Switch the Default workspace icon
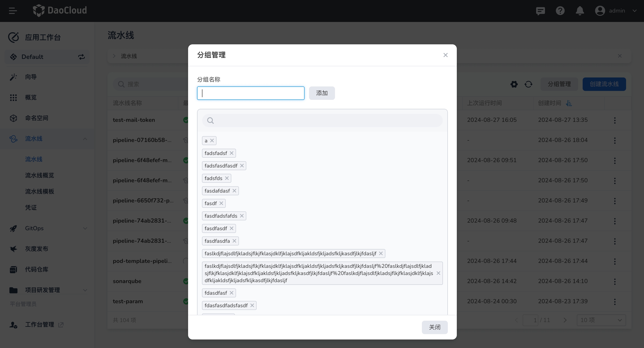The height and width of the screenshot is (348, 644). click(x=82, y=57)
